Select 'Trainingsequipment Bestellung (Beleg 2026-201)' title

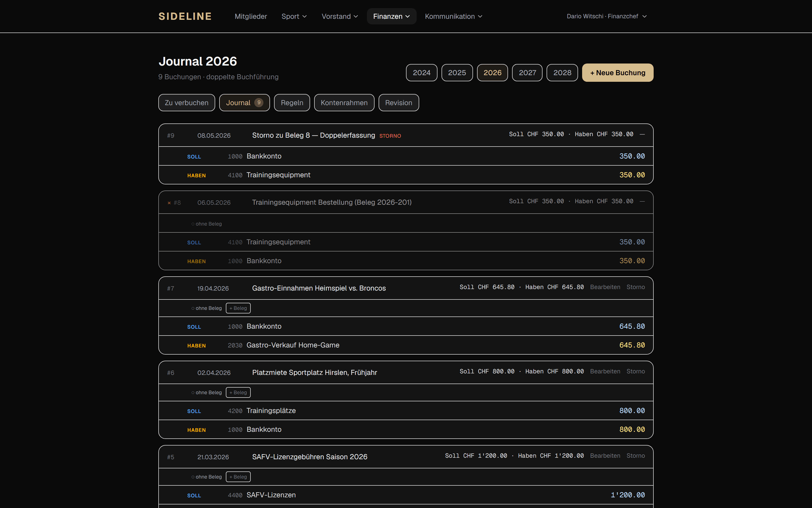332,202
